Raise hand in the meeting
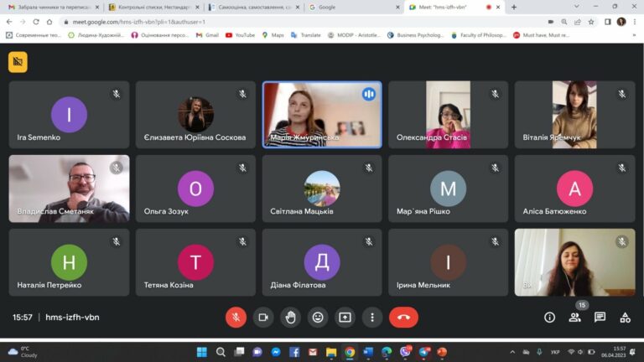644x362 pixels. pos(290,318)
